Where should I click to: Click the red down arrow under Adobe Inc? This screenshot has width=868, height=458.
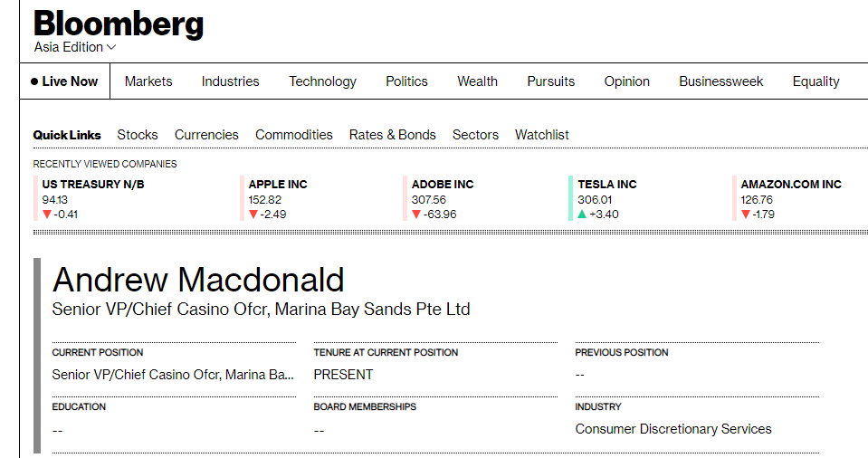tap(416, 215)
